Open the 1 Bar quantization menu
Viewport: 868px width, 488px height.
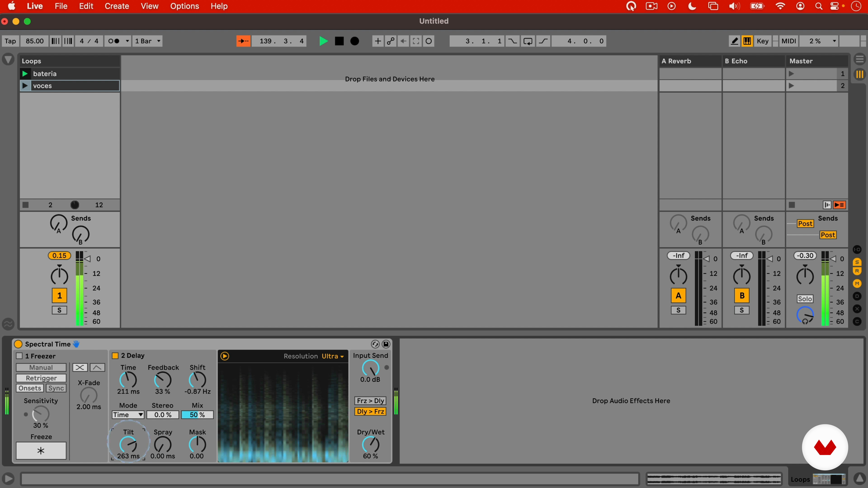pyautogui.click(x=147, y=41)
